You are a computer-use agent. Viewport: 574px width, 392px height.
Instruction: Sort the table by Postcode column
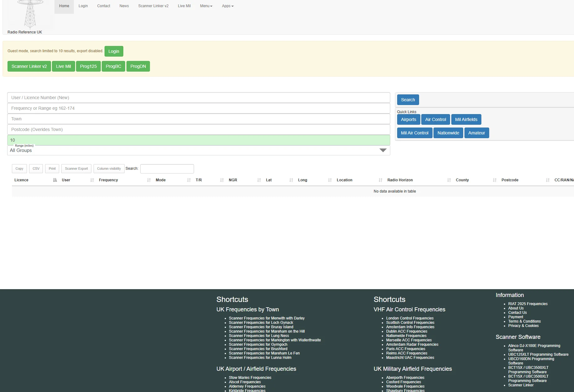coord(510,180)
